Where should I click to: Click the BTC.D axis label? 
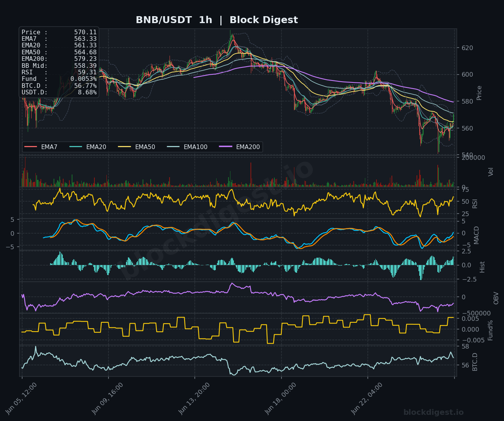point(475,362)
